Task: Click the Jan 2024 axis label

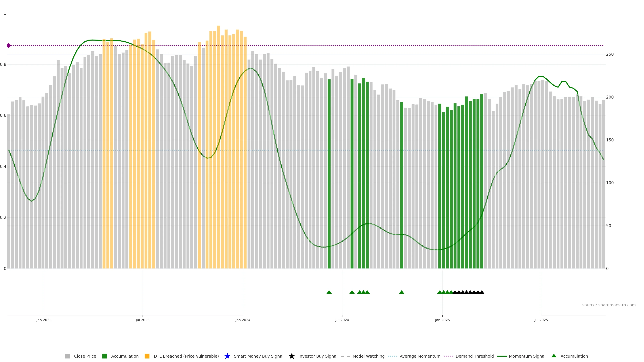Action: (x=243, y=320)
